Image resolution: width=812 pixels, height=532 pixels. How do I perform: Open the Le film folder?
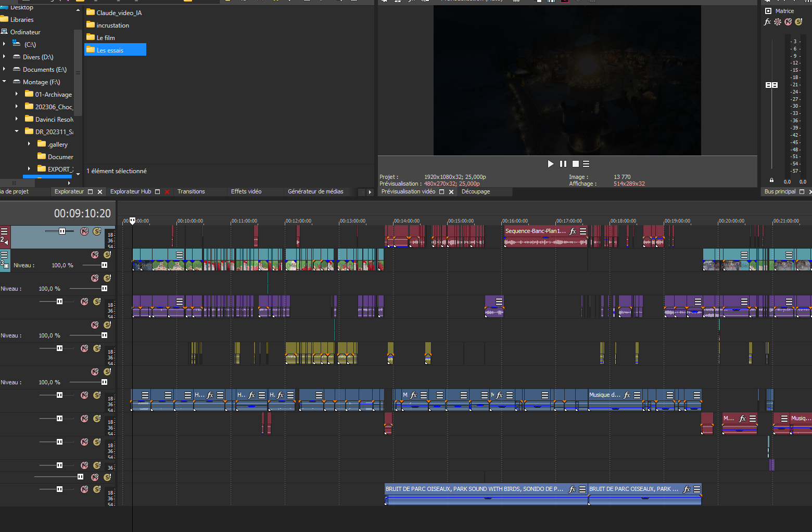(106, 38)
